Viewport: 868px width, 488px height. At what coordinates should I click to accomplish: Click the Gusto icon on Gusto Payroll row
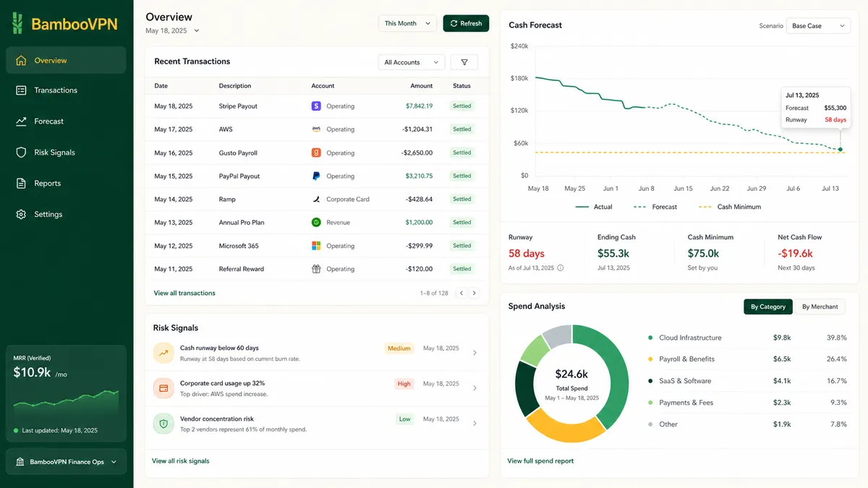pyautogui.click(x=316, y=153)
